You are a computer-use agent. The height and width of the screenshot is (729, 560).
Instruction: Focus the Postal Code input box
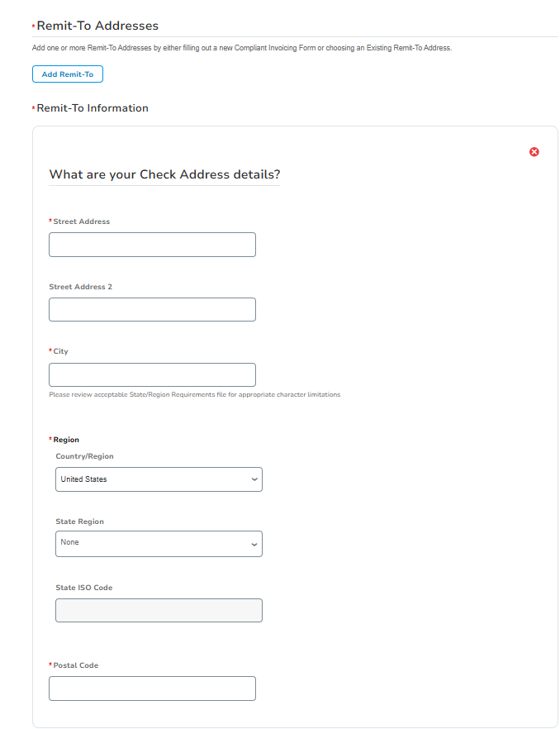pyautogui.click(x=152, y=688)
